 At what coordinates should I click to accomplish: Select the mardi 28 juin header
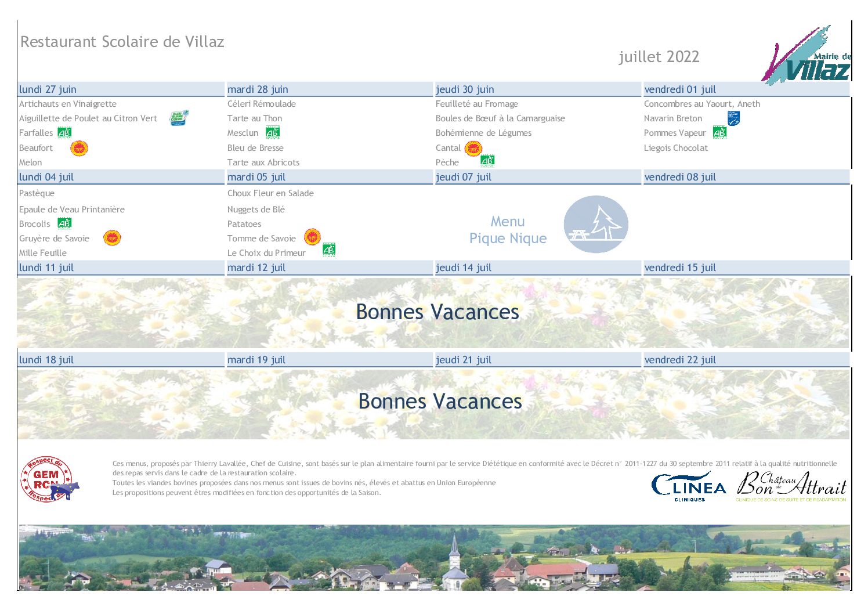pos(329,89)
